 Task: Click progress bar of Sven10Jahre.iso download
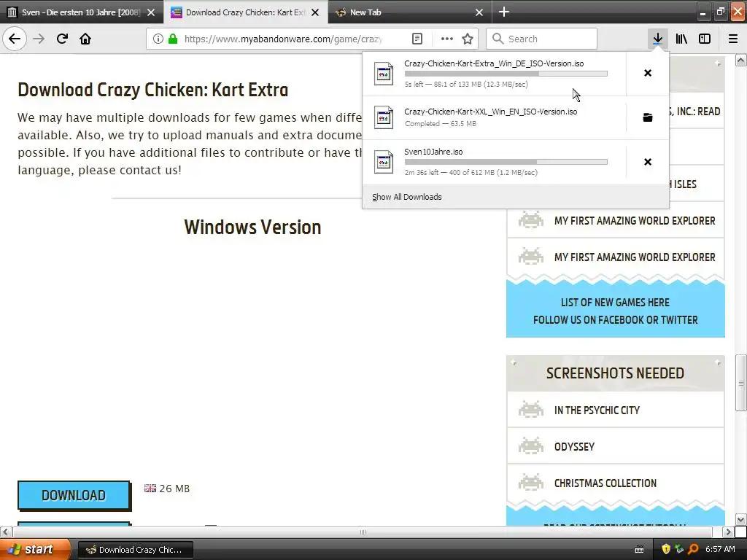[x=506, y=162]
